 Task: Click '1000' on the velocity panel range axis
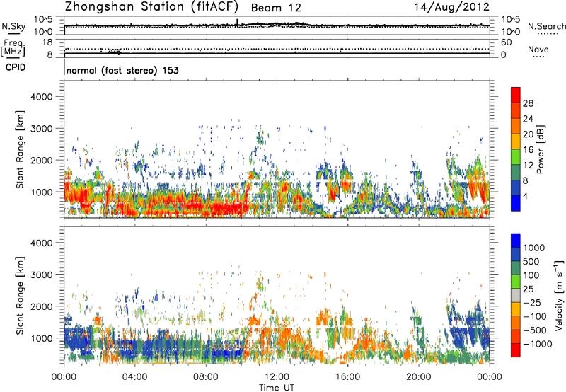tap(42, 338)
